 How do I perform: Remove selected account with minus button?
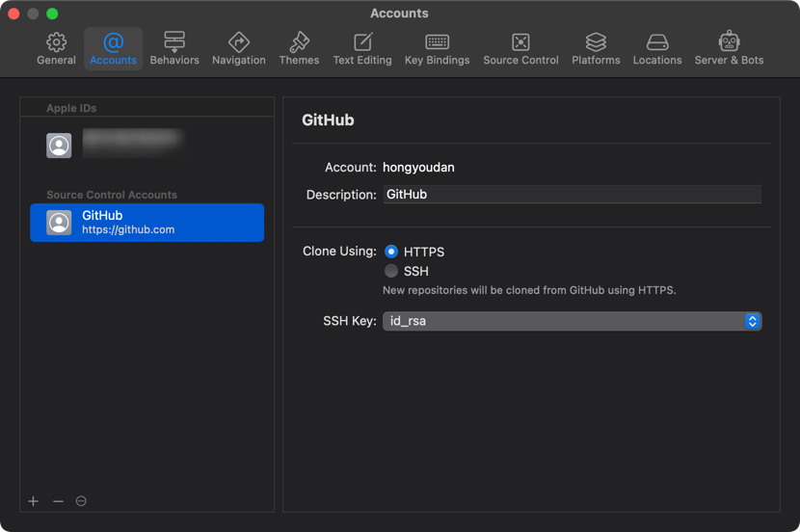tap(58, 501)
